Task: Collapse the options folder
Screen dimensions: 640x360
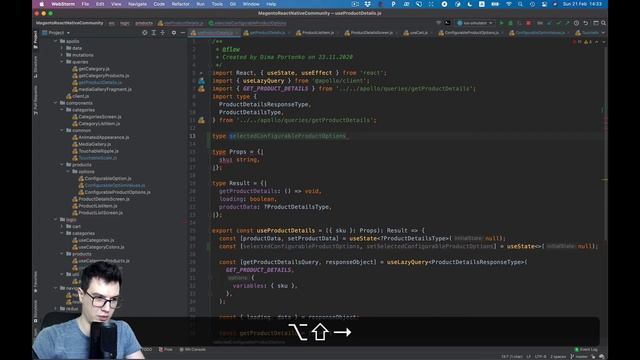Action: pyautogui.click(x=69, y=172)
